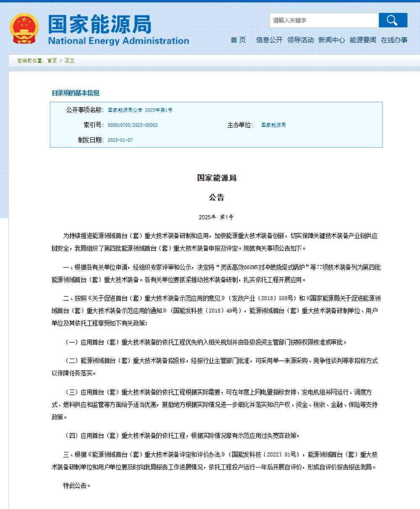The height and width of the screenshot is (509, 420).
Task: Click the 国家能源局公告 2025年第1号 item name
Action: point(140,110)
